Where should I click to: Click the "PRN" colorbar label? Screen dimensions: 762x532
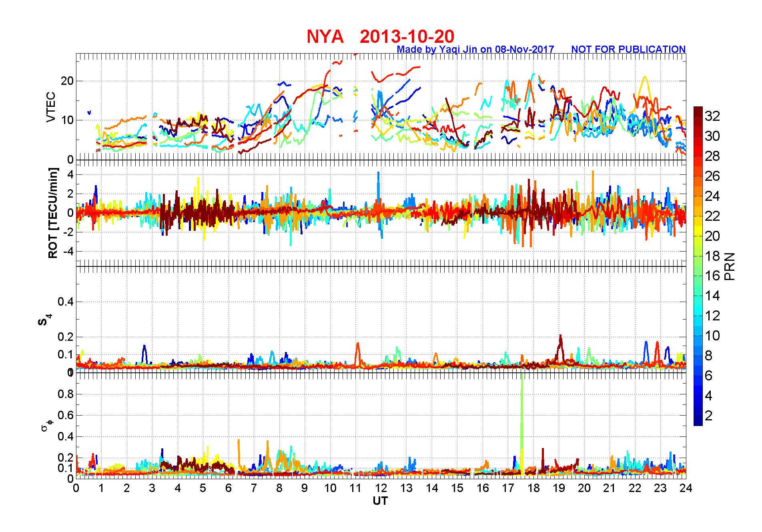click(730, 266)
